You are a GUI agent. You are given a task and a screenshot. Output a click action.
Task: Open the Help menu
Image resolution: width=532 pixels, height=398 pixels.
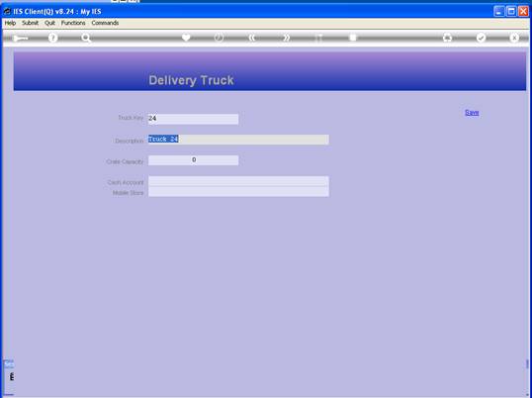pos(10,23)
